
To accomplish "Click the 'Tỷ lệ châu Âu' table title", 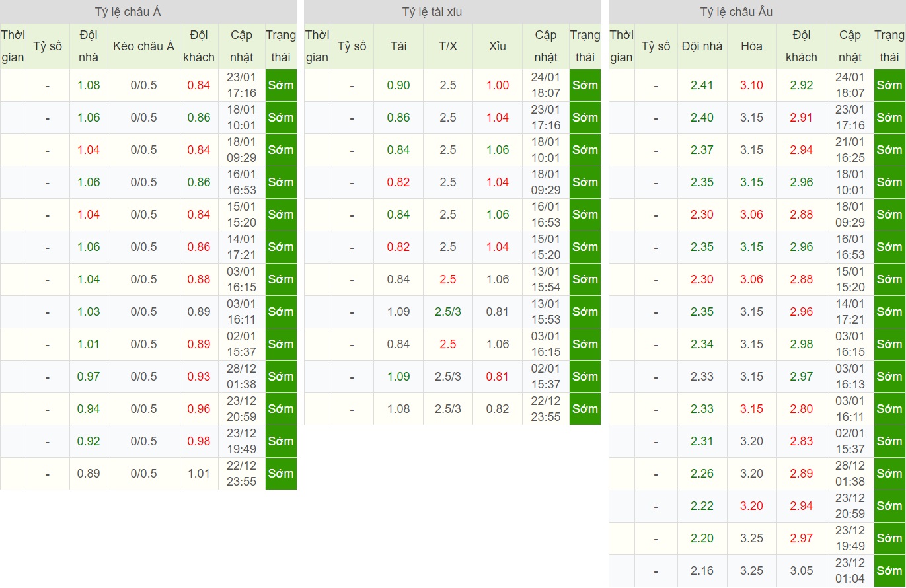I will pos(737,12).
